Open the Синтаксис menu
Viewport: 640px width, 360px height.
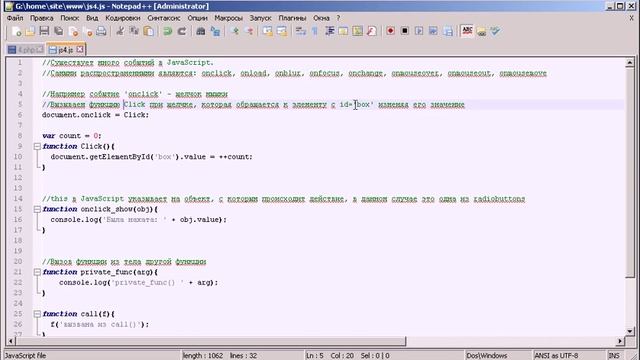tap(164, 18)
